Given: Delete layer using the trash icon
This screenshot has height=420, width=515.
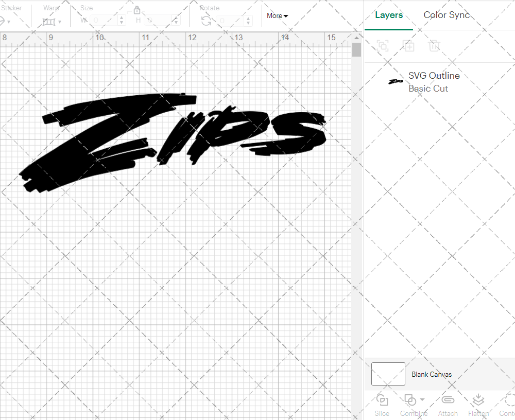Looking at the screenshot, I should point(434,46).
